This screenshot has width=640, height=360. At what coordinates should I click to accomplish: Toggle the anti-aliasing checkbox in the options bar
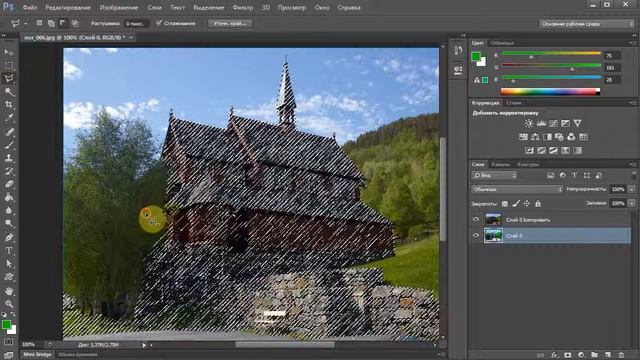click(x=159, y=23)
